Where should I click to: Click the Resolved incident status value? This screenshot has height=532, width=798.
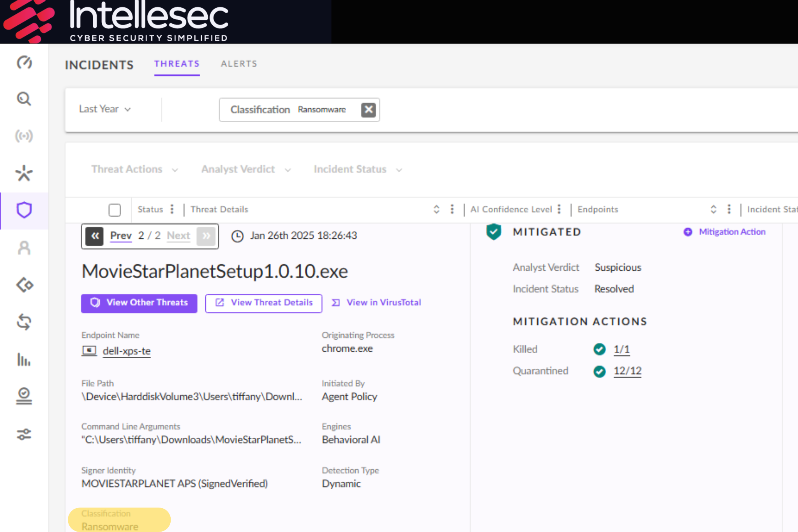[x=614, y=289]
